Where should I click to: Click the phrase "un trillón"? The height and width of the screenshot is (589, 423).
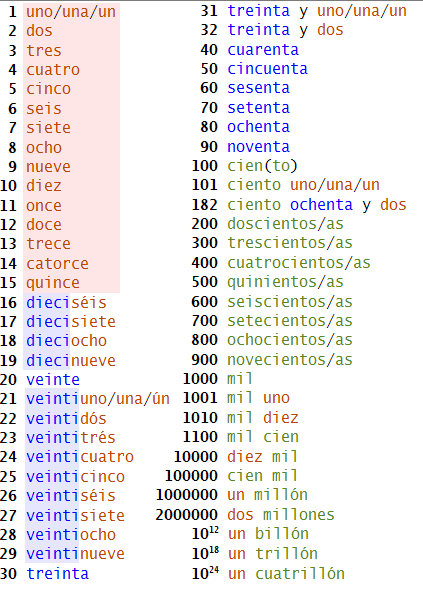tap(273, 554)
